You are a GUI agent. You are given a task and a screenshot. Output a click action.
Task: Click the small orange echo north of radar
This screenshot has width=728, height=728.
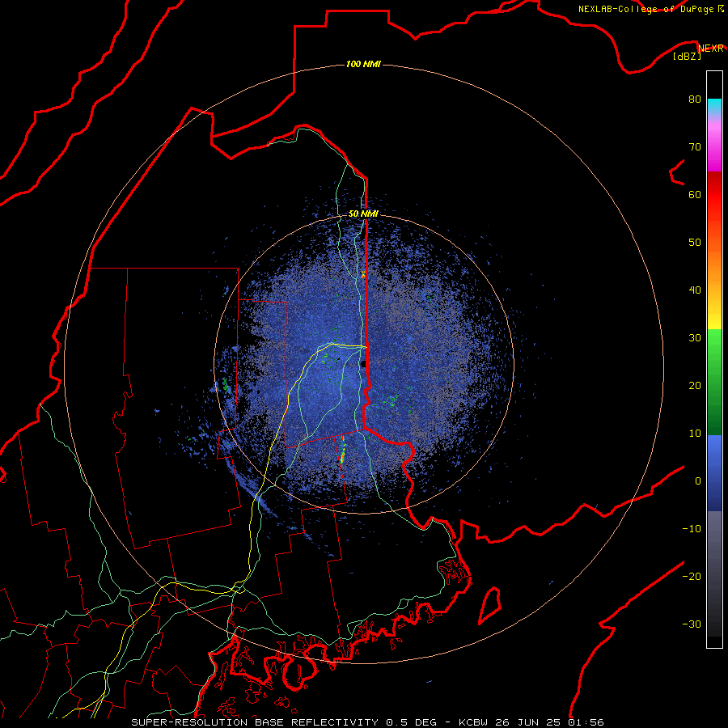click(x=363, y=274)
